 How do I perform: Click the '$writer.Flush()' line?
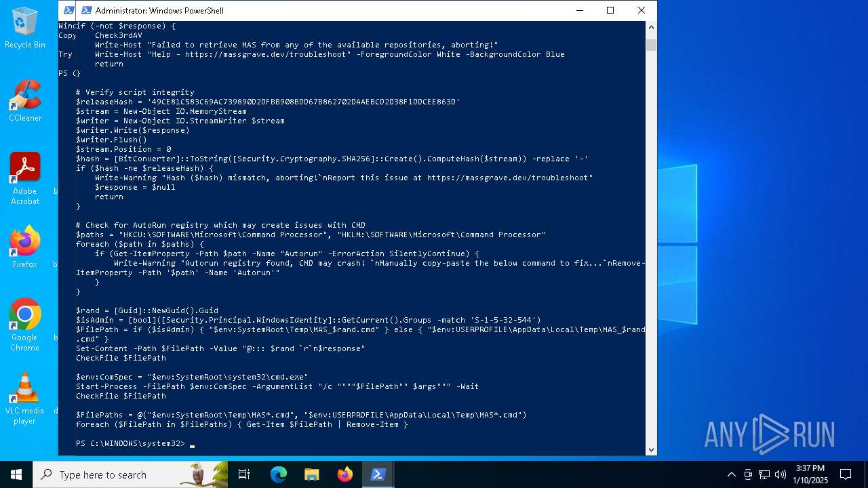pyautogui.click(x=111, y=140)
